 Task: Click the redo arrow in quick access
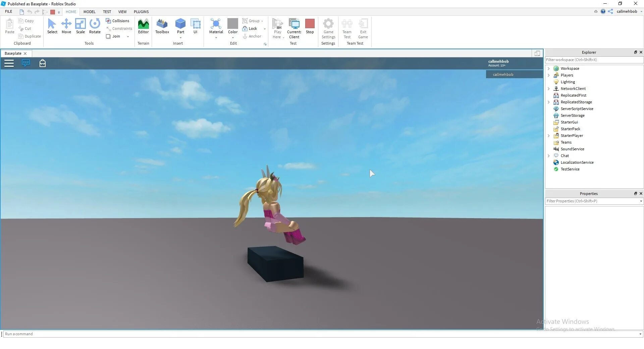coord(37,12)
